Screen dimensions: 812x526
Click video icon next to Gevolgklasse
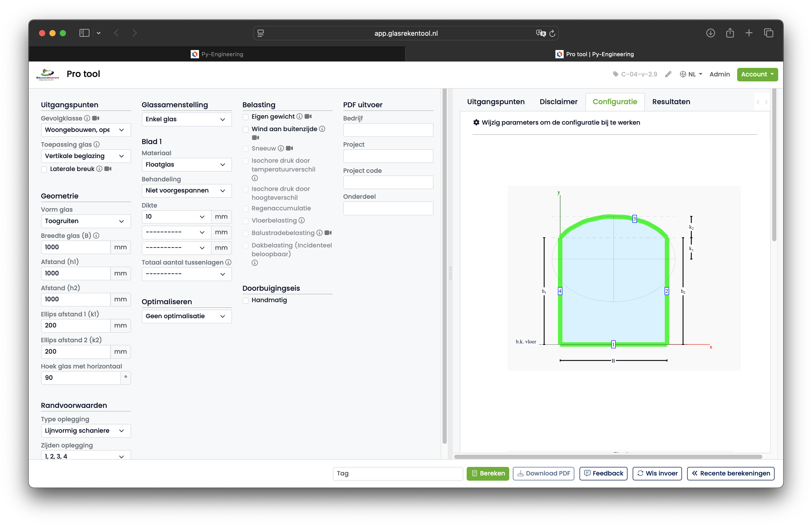coord(96,118)
